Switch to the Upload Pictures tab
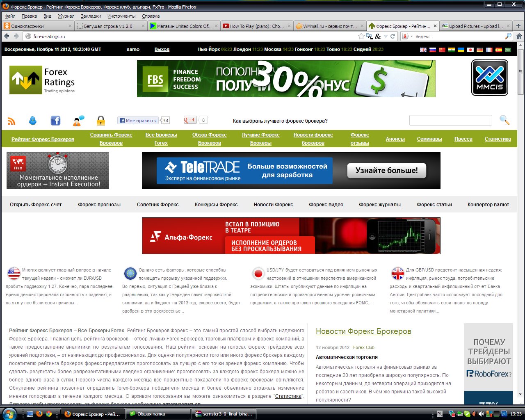The image size is (525, 420). (x=476, y=26)
